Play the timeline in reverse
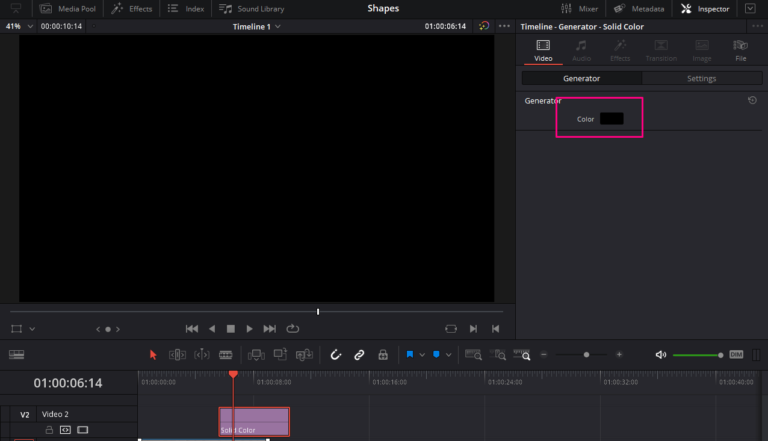 point(212,329)
